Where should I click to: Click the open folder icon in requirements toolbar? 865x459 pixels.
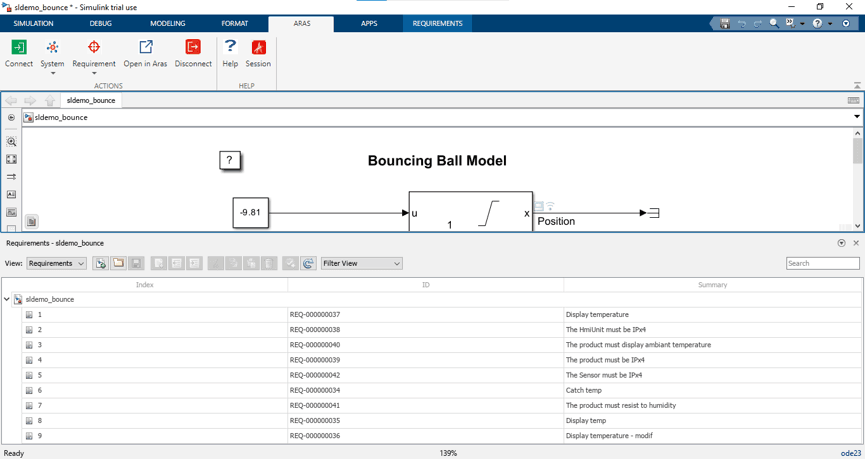tap(118, 263)
